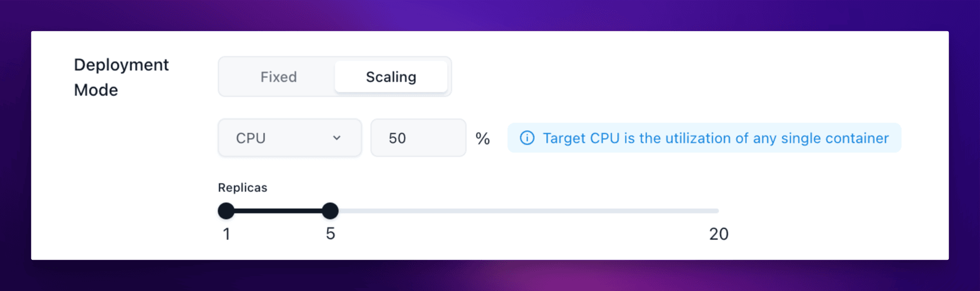980x291 pixels.
Task: Click the Replicas label above slider
Action: tap(243, 188)
